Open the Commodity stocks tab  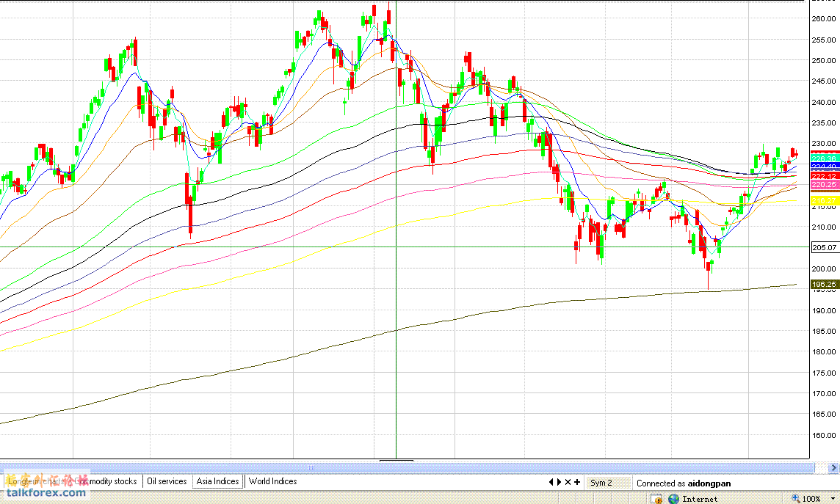pos(110,481)
